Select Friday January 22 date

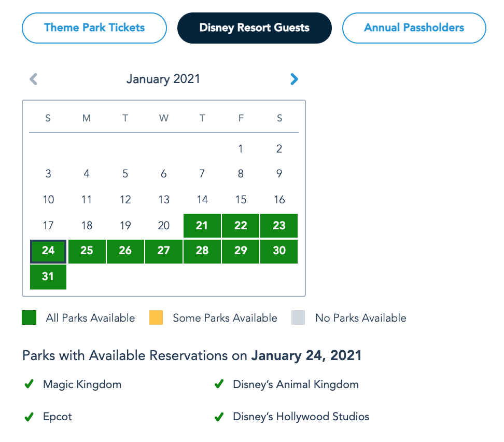241,226
